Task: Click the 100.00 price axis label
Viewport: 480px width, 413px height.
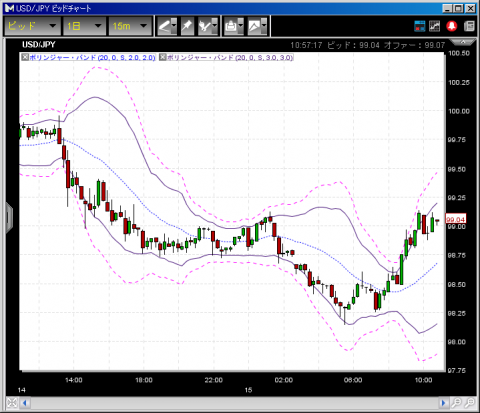Action: point(459,111)
